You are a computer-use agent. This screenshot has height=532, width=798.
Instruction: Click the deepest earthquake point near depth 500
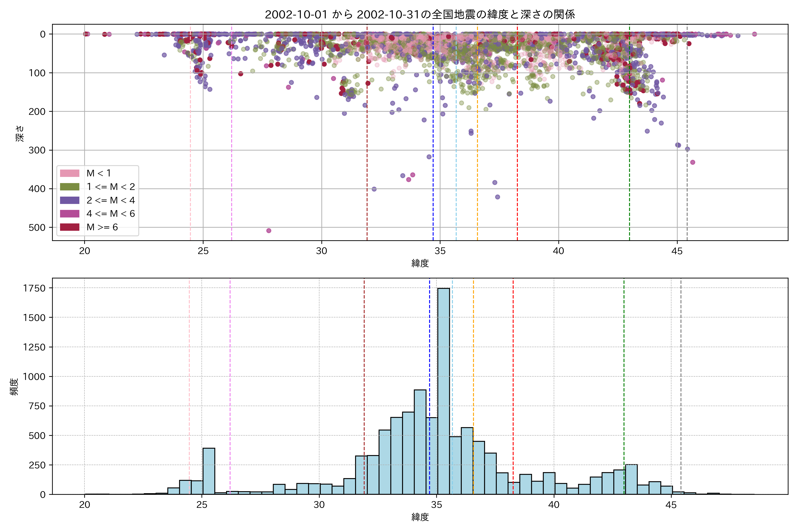point(269,231)
